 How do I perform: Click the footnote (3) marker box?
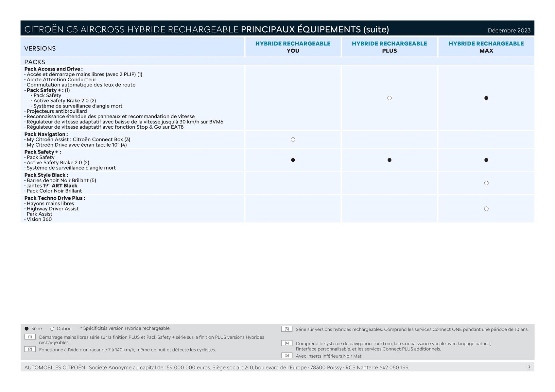click(287, 329)
